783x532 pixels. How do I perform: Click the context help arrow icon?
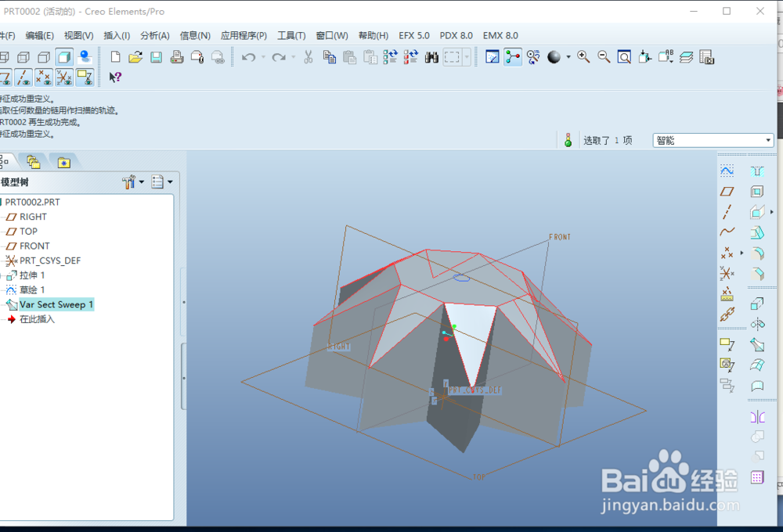115,77
